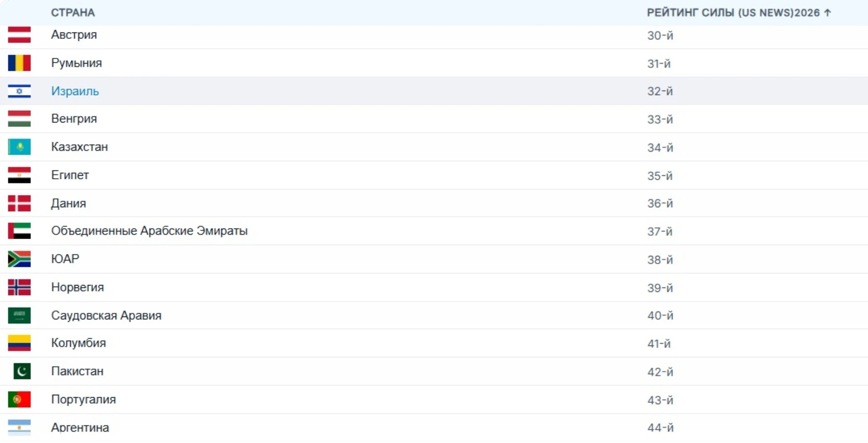Screen dimensions: 868x443
Task: Select the ЮАР country name
Action: [65, 259]
